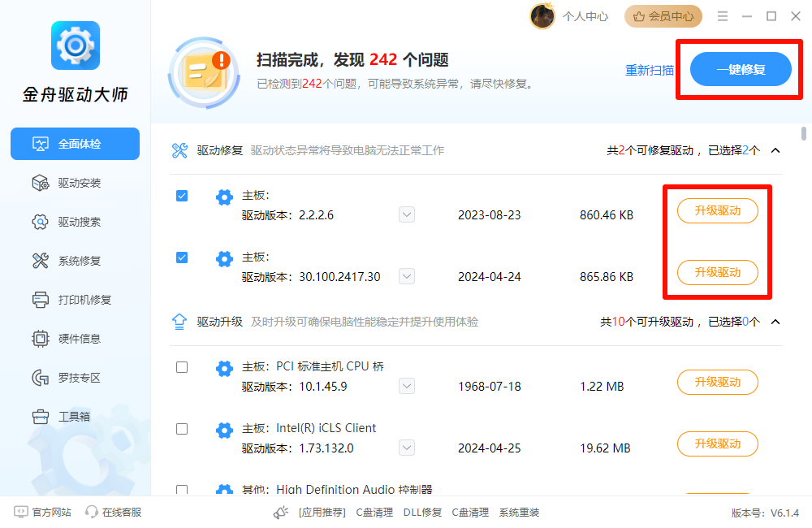Click [应用推荐] app recommendation label
This screenshot has height=528, width=812.
322,513
